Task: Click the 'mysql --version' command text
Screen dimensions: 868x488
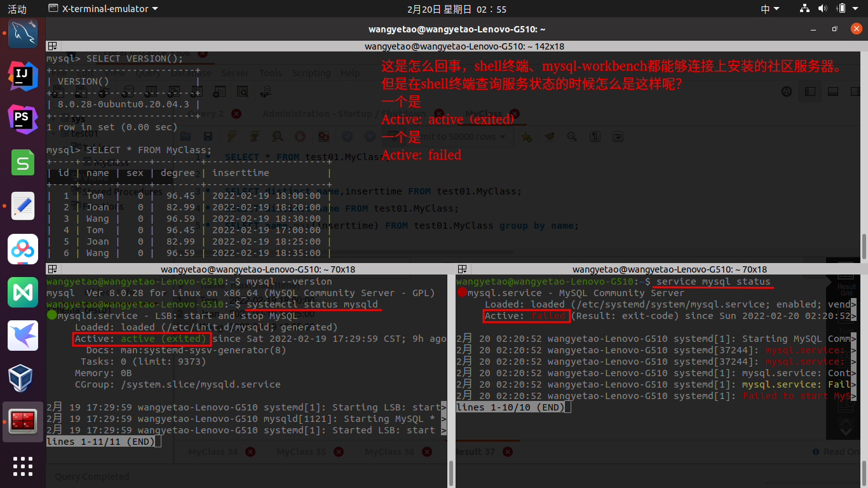Action: 289,281
